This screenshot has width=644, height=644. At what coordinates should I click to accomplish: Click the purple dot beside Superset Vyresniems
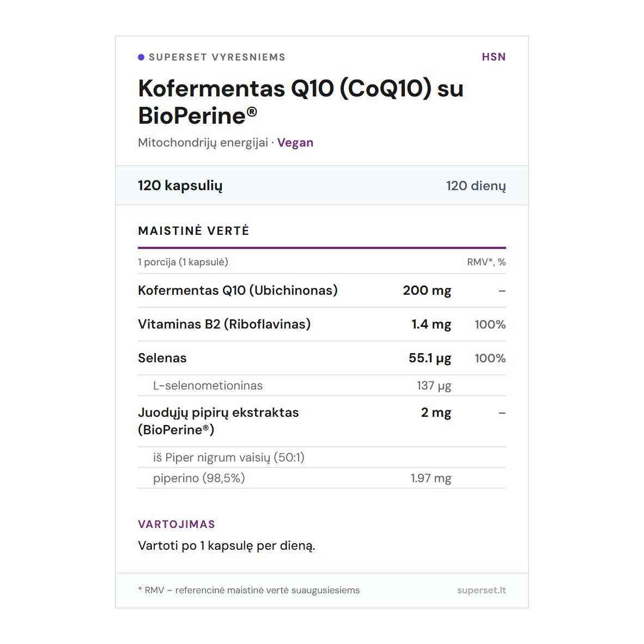(141, 57)
